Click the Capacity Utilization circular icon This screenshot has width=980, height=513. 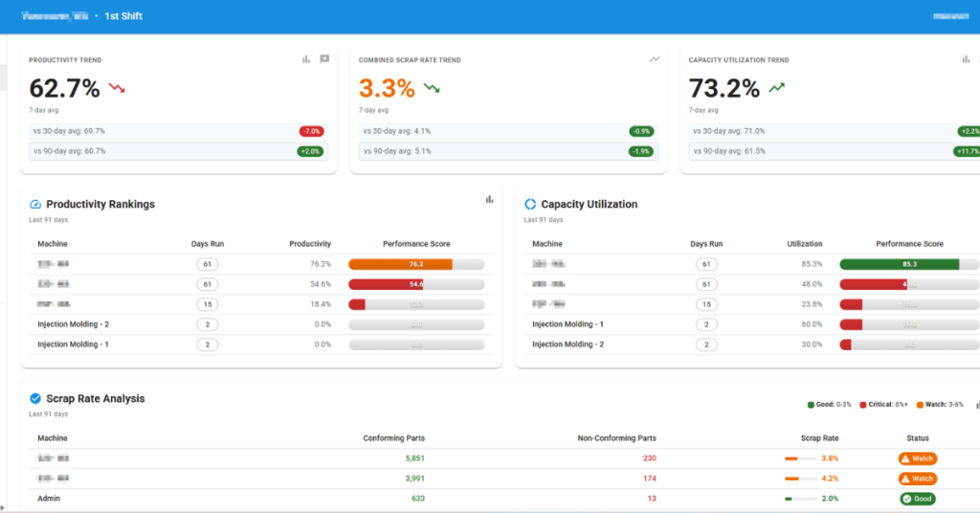(x=530, y=204)
